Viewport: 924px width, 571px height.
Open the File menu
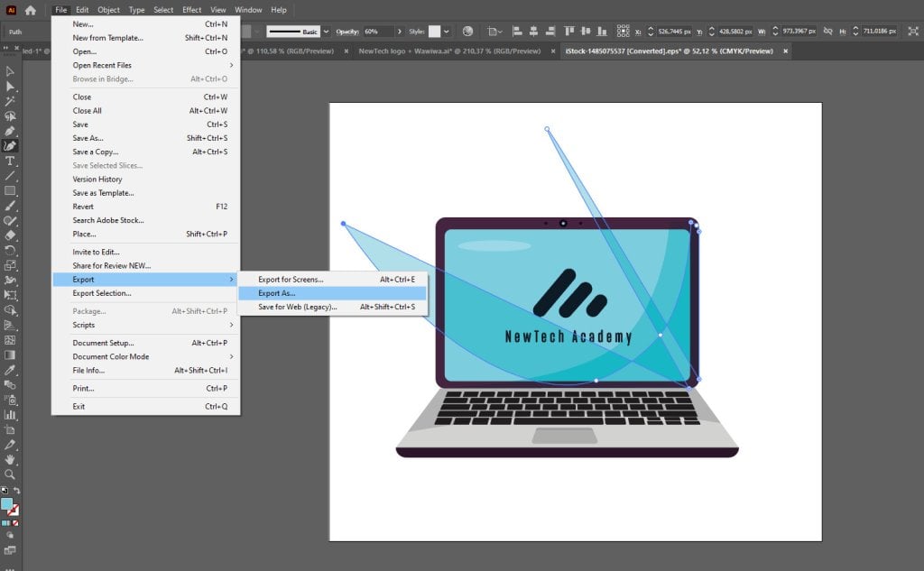(x=60, y=10)
